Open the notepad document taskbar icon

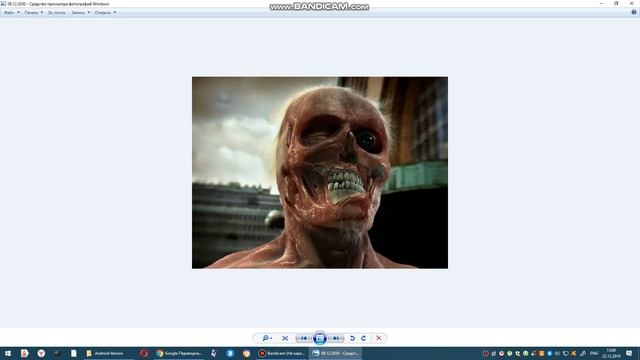[73, 353]
